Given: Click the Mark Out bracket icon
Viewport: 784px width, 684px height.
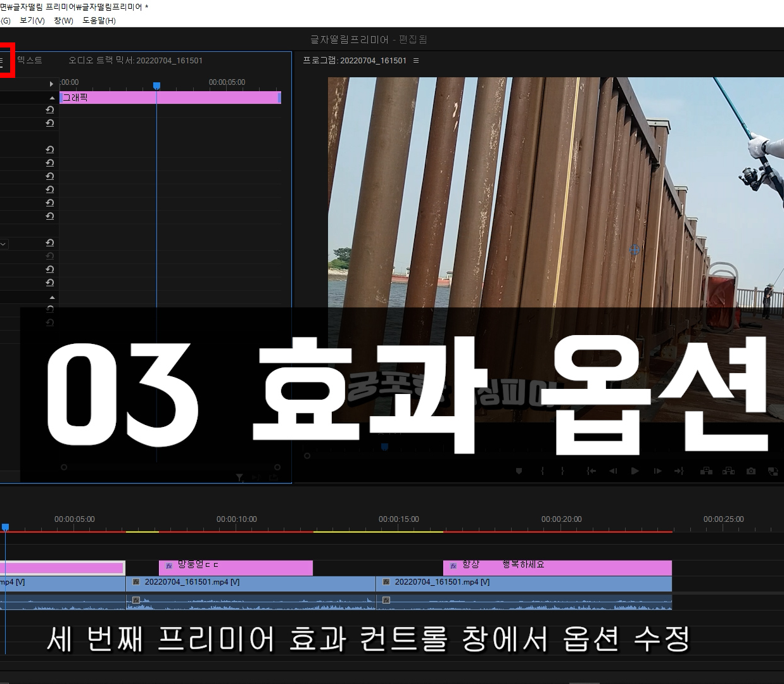Looking at the screenshot, I should point(562,471).
